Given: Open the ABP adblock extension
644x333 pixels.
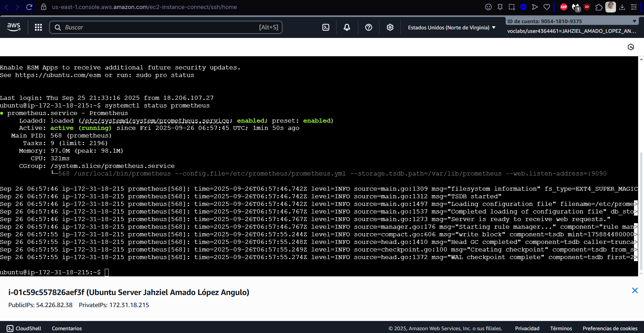Looking at the screenshot, I should click(x=564, y=7).
